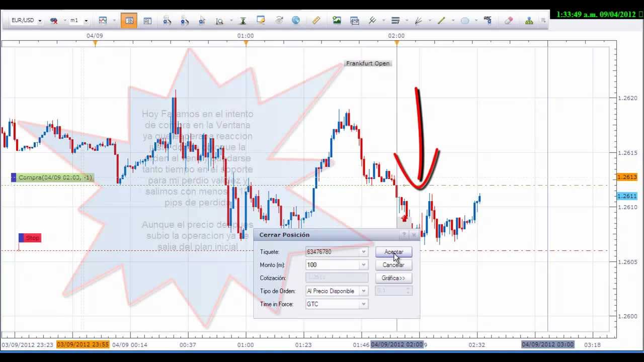Click the Compra(04/09 02:03, -1) order label

(x=52, y=177)
